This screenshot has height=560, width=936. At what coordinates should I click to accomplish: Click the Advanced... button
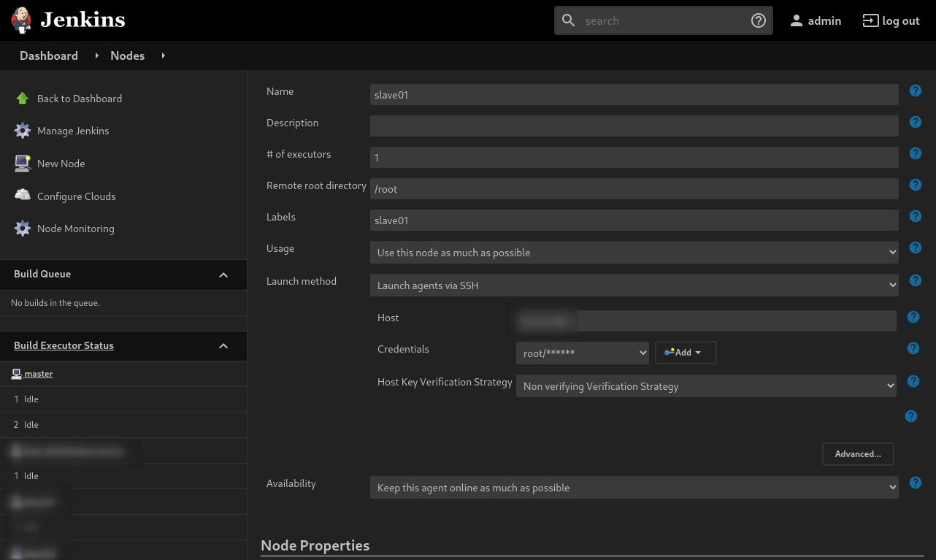click(x=858, y=454)
